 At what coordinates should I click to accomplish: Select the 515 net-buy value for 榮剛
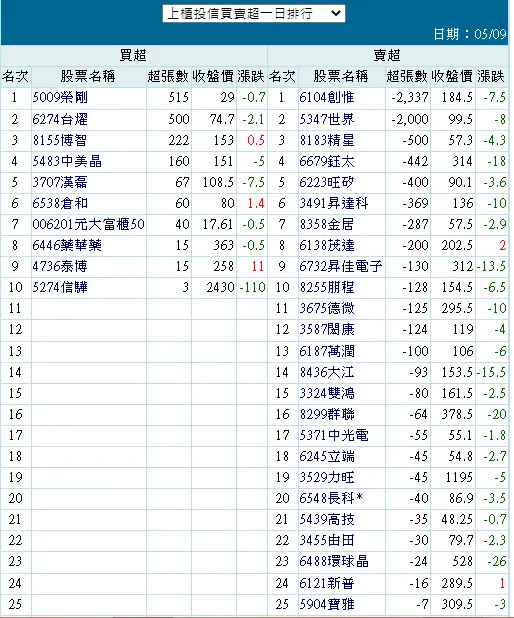(x=179, y=97)
